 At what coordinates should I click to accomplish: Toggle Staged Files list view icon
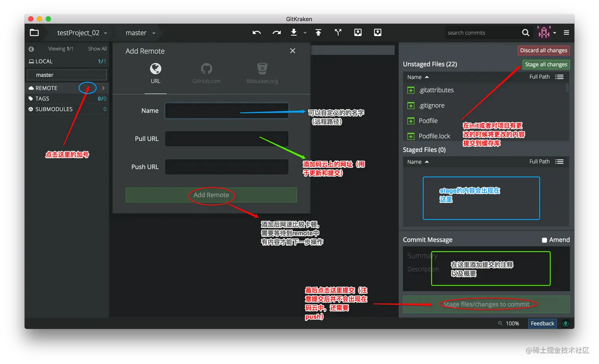pyautogui.click(x=559, y=161)
